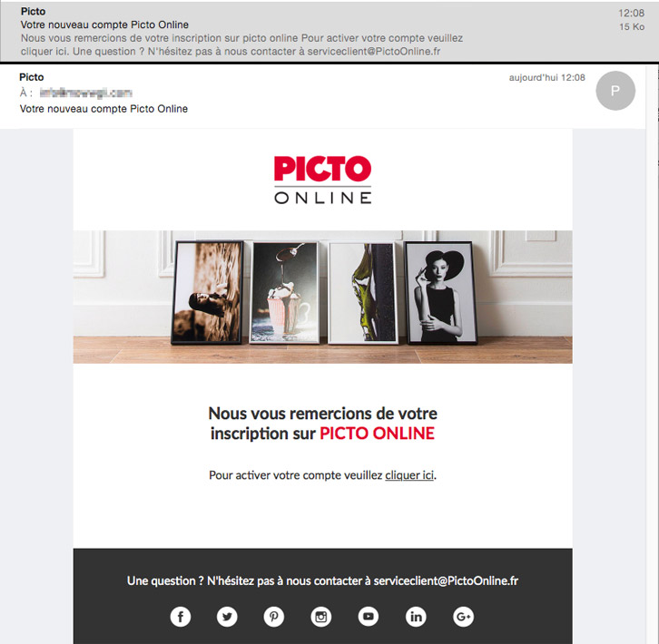Click the 'cliquer ici' activation link
This screenshot has height=644, width=659.
409,475
